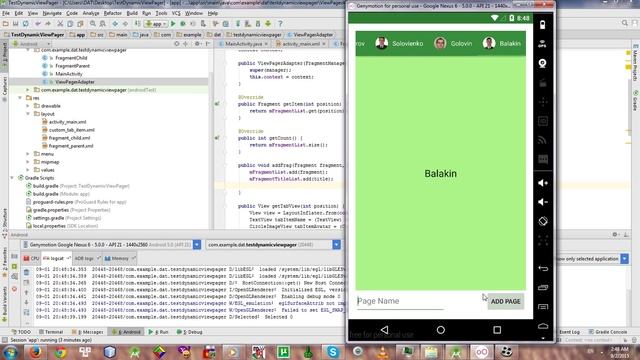The width and height of the screenshot is (640, 360).
Task: Select FragmentChild in project tree
Action: point(71,58)
